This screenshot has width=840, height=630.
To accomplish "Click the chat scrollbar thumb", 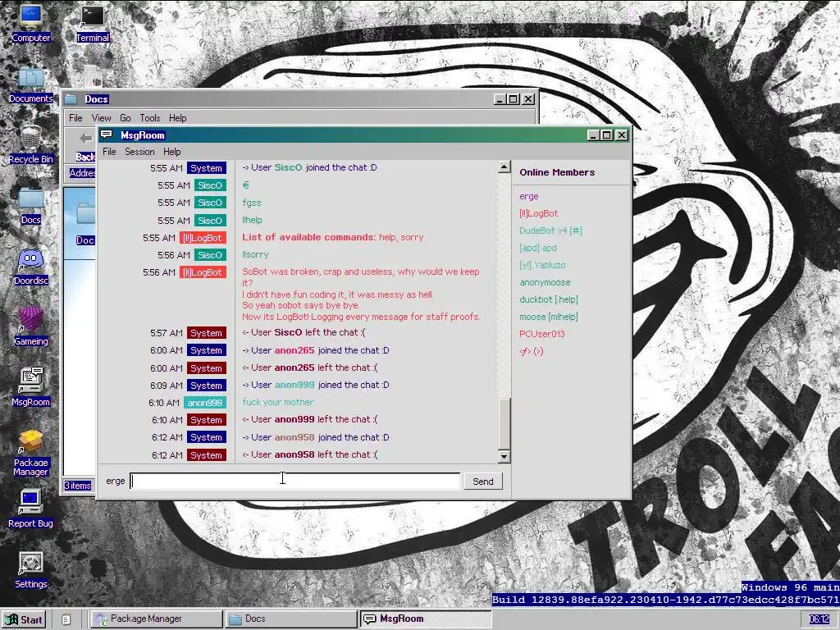I will click(504, 424).
